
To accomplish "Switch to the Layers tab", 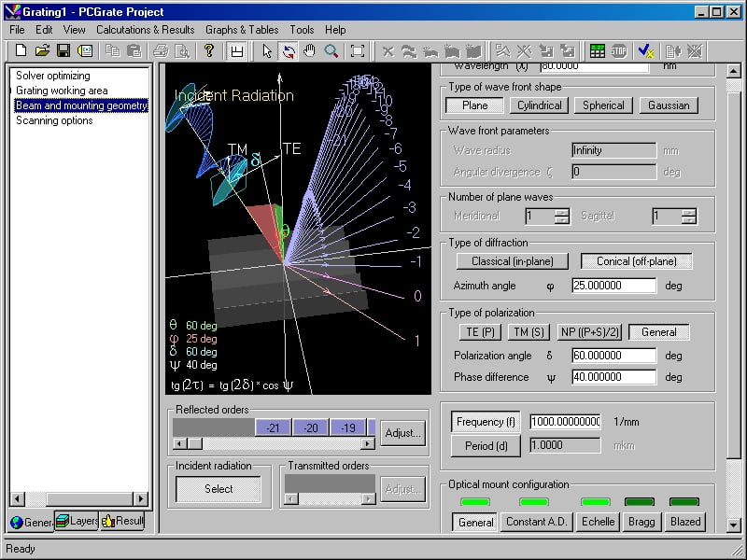I will 77,521.
